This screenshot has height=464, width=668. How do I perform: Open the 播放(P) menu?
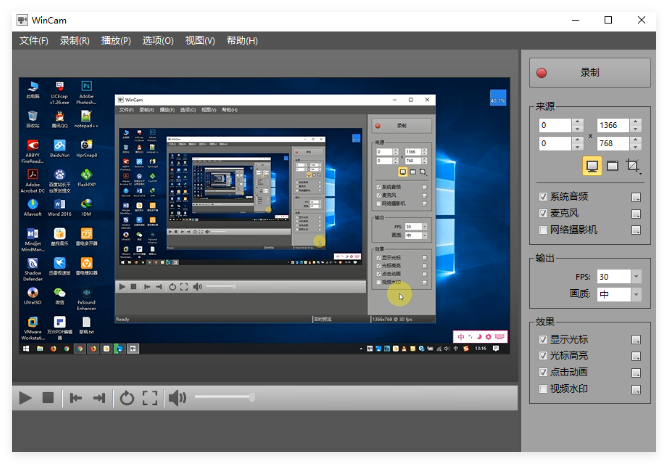tap(116, 40)
